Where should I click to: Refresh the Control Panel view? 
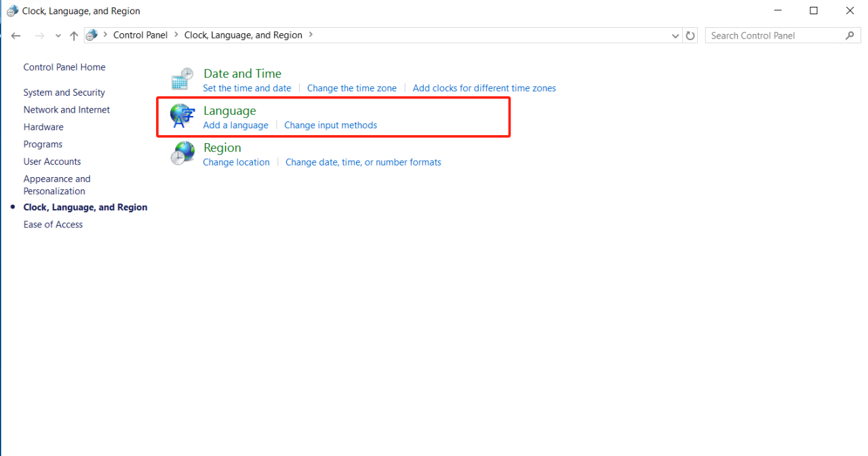coord(690,36)
